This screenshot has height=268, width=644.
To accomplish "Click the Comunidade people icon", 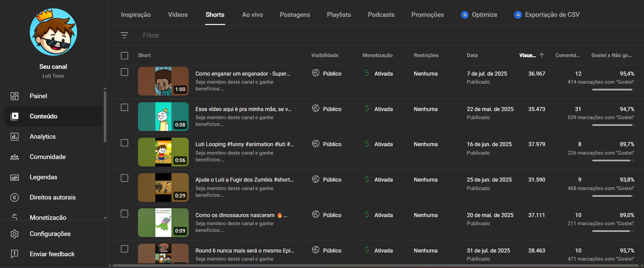I will [14, 157].
